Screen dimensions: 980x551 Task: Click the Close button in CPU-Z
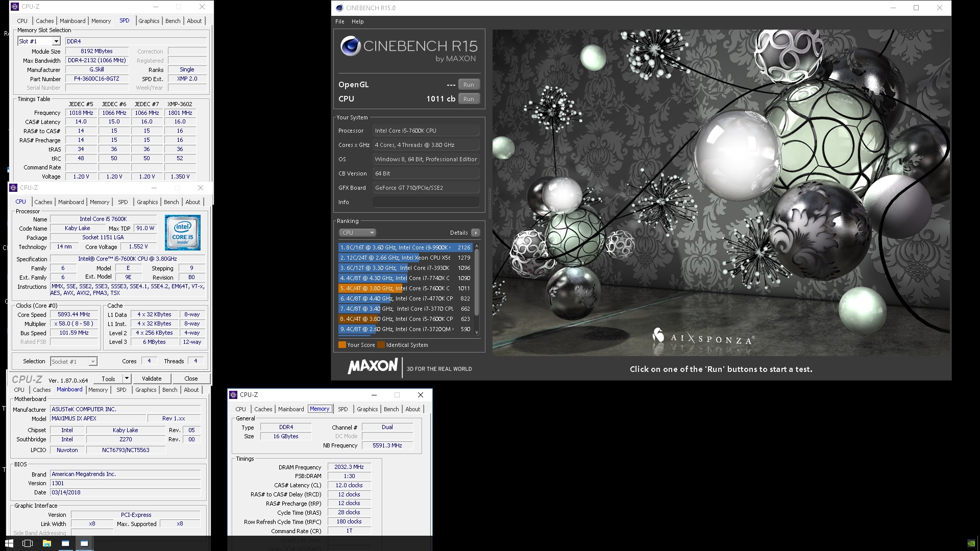(191, 379)
